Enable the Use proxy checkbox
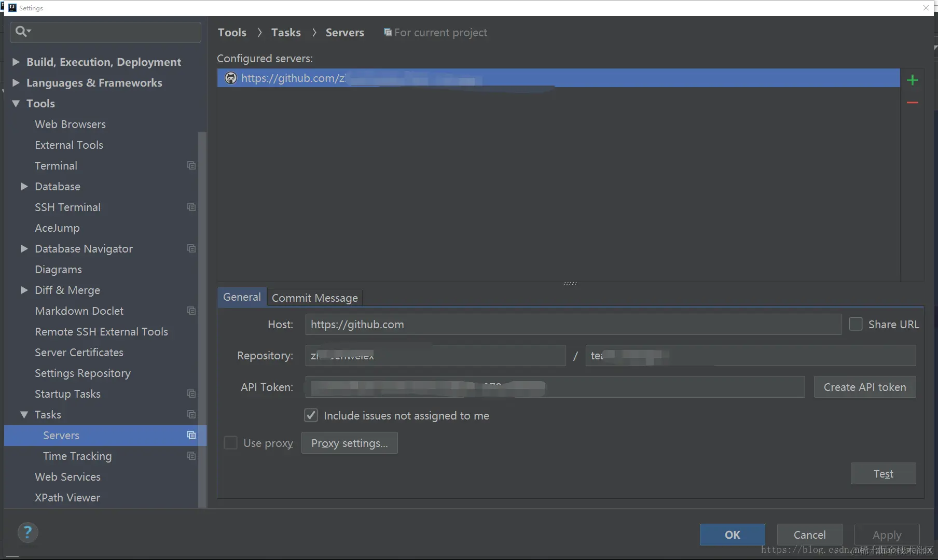 click(x=230, y=443)
